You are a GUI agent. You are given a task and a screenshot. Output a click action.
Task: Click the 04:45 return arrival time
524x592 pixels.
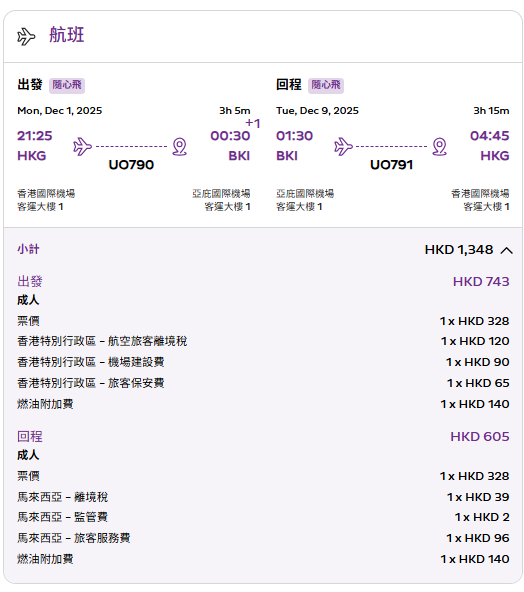490,136
